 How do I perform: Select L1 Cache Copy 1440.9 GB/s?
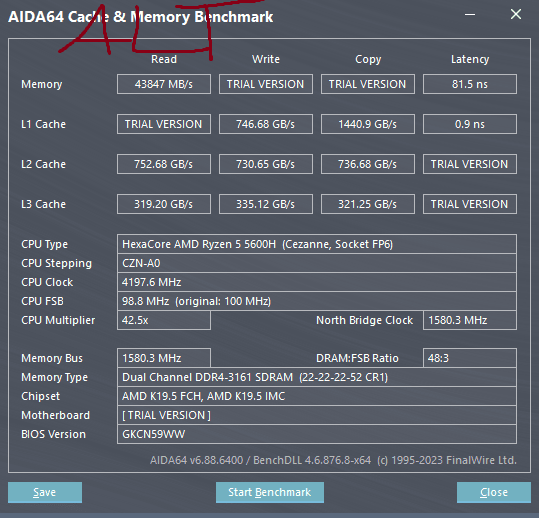tap(368, 124)
